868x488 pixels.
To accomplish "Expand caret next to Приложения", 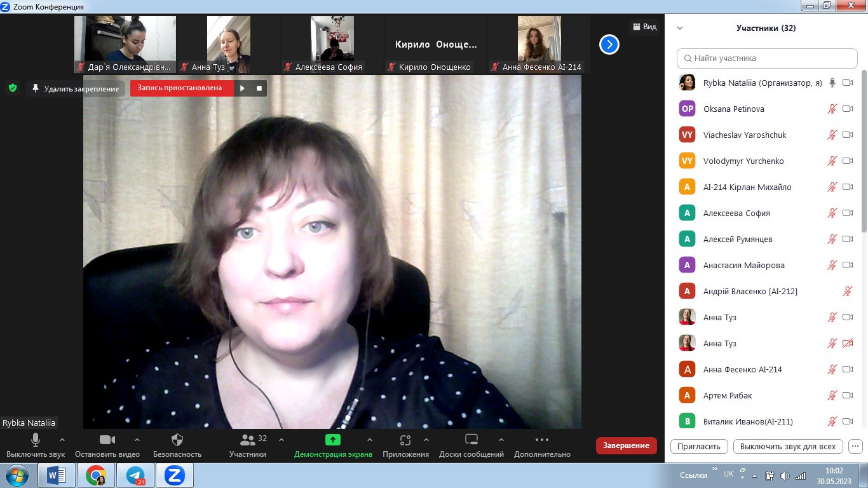I will (x=426, y=439).
